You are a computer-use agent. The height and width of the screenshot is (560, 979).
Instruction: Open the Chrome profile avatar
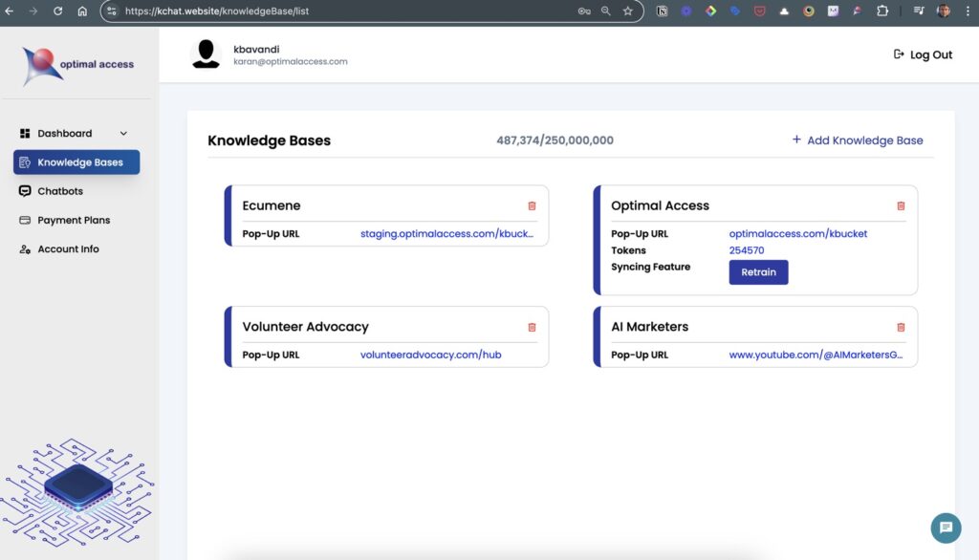coord(944,11)
